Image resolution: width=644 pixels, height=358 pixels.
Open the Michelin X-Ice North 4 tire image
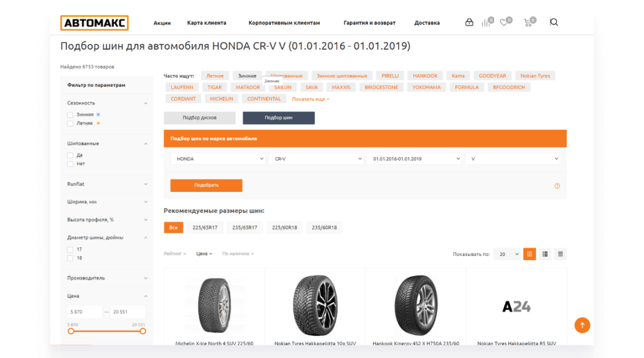tap(214, 306)
